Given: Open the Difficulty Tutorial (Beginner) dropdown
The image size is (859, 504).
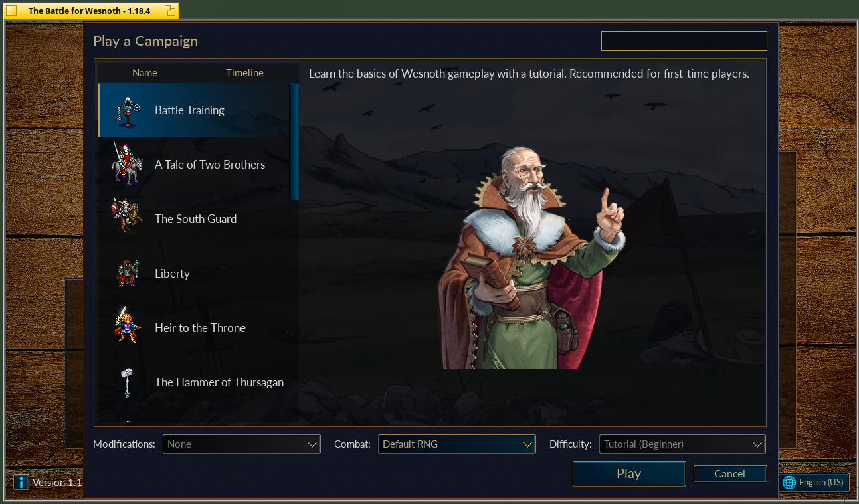Looking at the screenshot, I should click(682, 444).
